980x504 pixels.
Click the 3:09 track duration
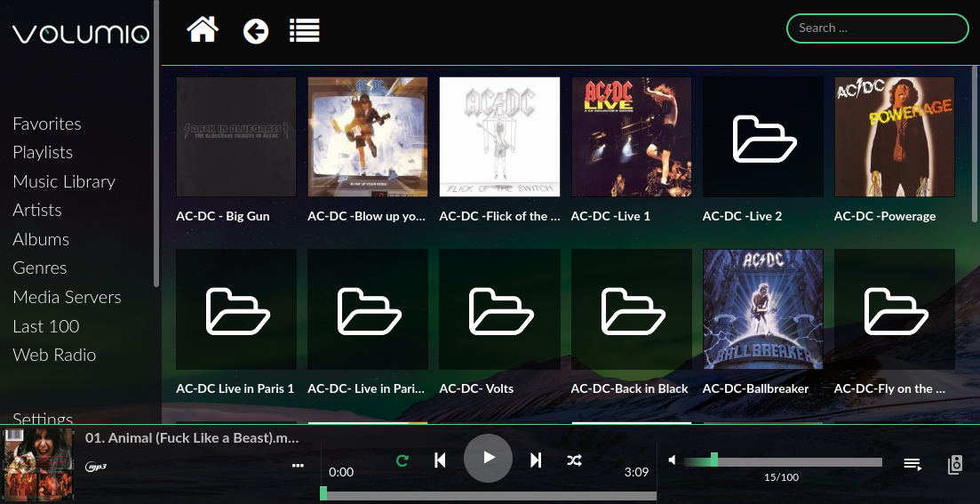pos(636,473)
